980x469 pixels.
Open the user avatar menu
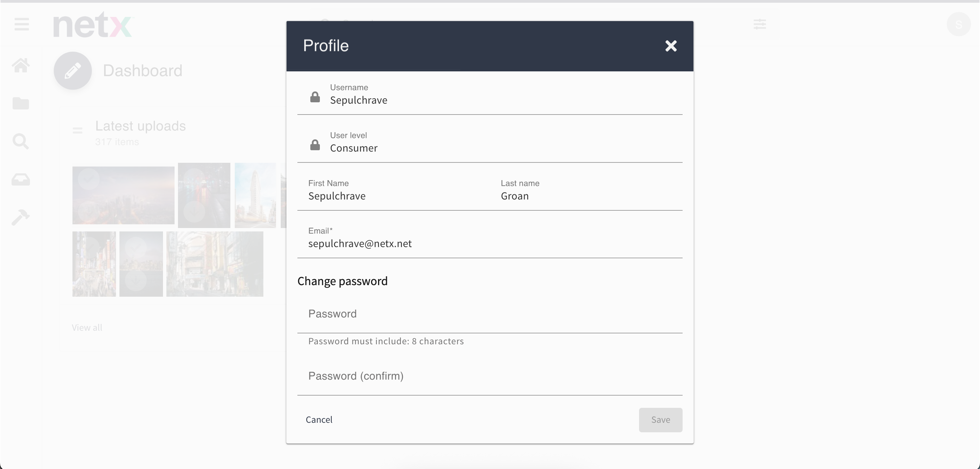(958, 24)
